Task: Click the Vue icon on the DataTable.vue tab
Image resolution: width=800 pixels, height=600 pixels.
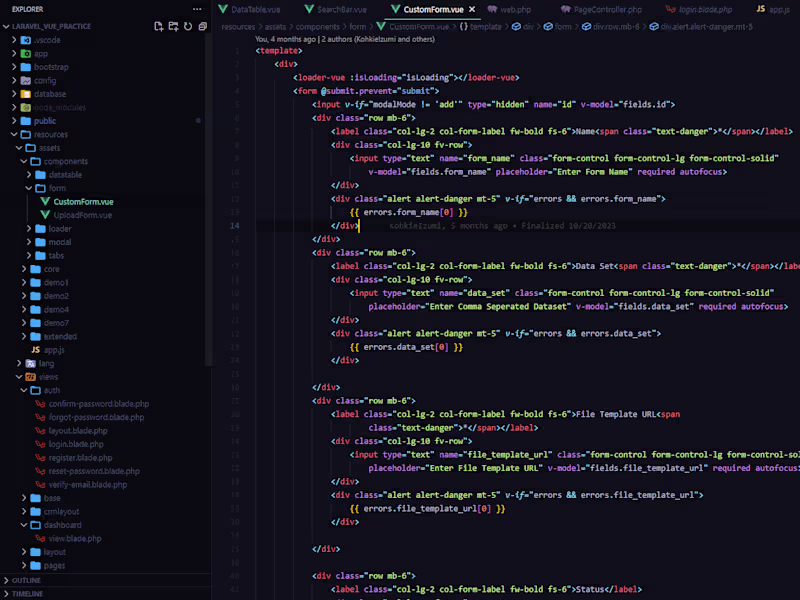Action: (223, 9)
